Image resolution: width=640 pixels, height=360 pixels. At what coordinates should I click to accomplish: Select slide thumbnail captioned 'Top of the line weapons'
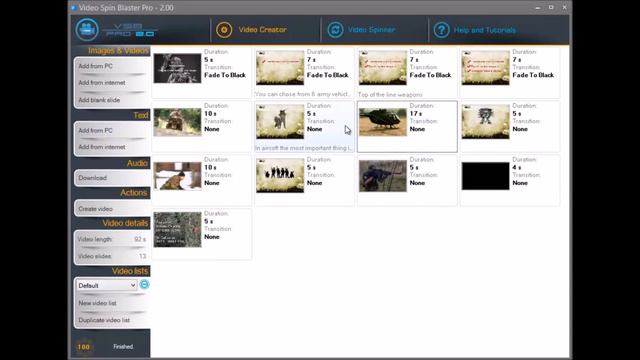point(383,68)
